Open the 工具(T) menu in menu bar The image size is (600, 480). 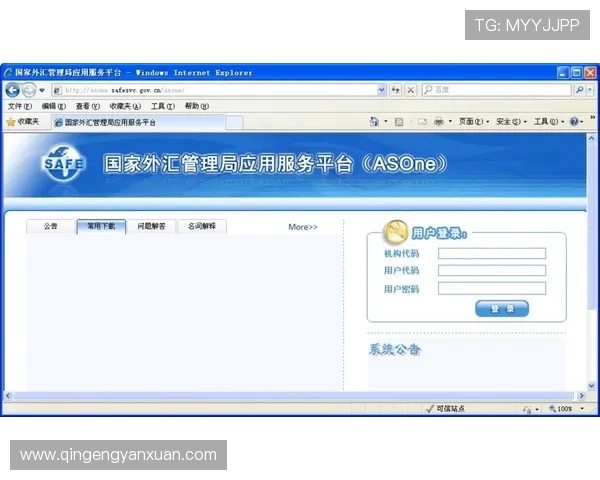tap(163, 106)
